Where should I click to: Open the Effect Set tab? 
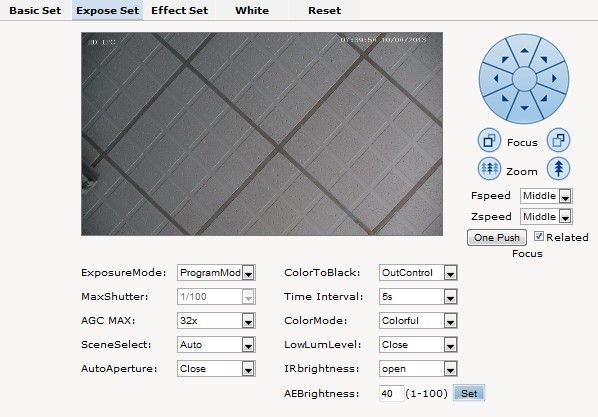180,10
